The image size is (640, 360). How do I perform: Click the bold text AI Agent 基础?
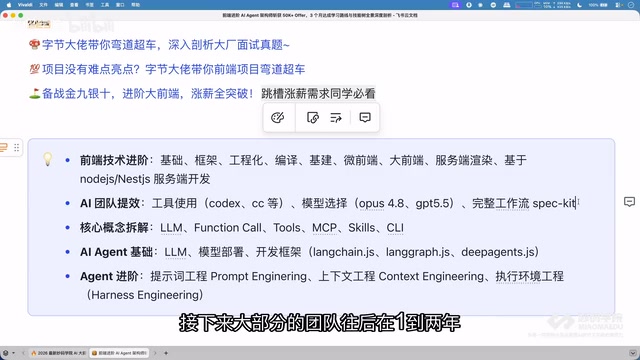point(116,252)
